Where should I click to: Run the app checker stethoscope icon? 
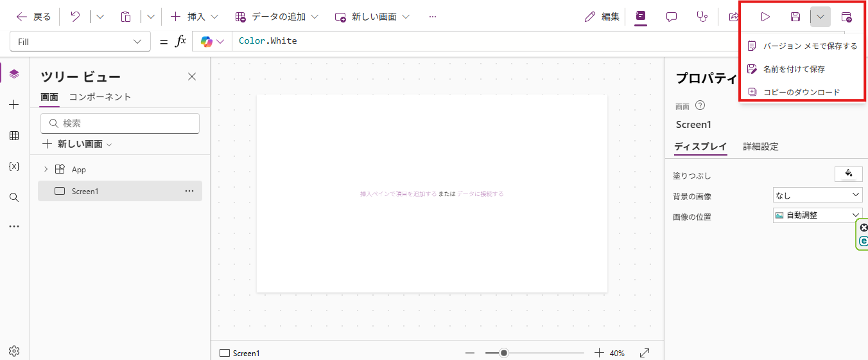point(702,17)
